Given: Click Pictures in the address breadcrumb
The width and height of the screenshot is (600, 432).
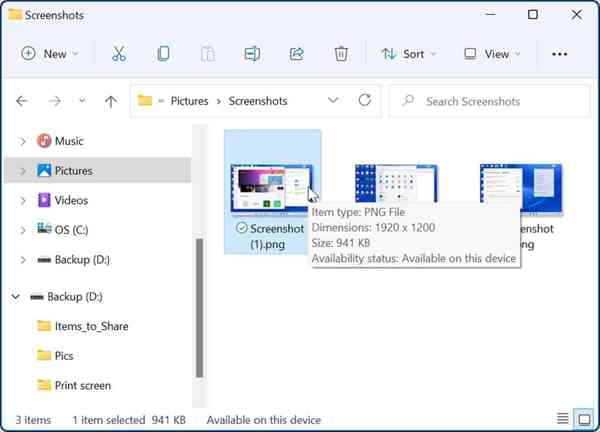Looking at the screenshot, I should tap(189, 101).
